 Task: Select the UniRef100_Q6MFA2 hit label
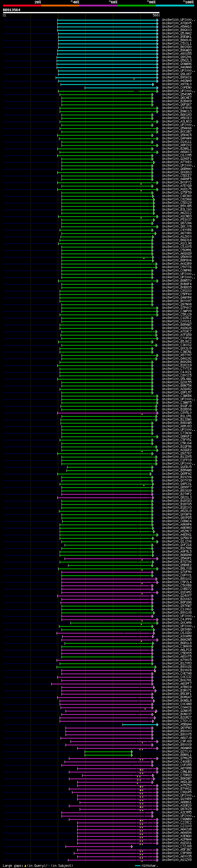point(177,474)
